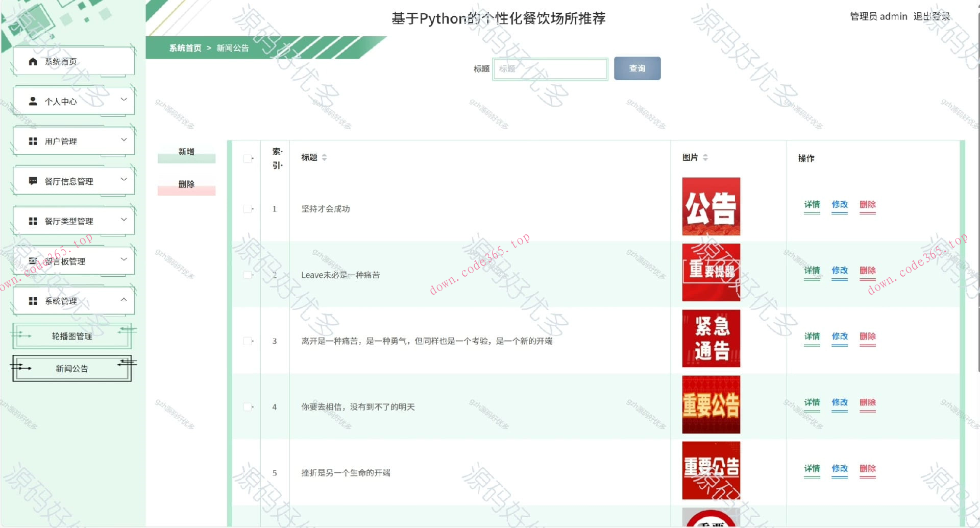Check the checkbox for row 1
The width and height of the screenshot is (980, 528).
tap(248, 208)
